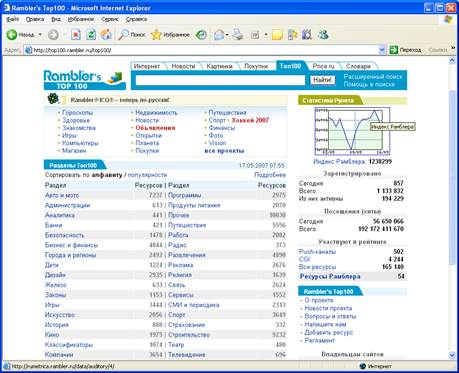Sort sections by популярности link
Screen dimensions: 459x373
147,175
